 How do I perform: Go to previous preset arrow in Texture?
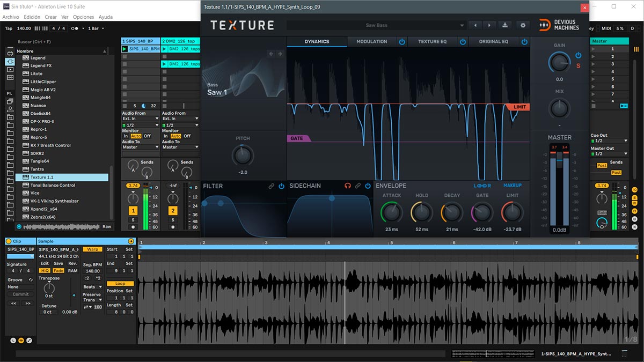(475, 25)
